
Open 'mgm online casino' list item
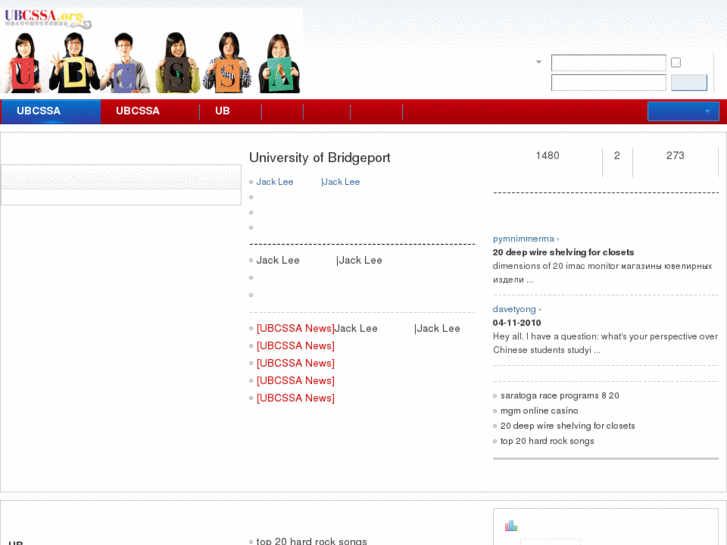[x=539, y=411]
